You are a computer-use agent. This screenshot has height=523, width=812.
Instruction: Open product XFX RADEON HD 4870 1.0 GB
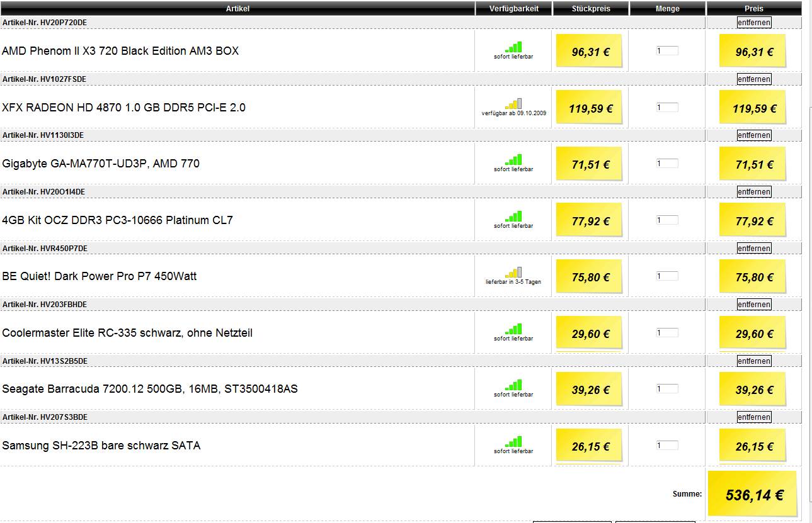point(123,108)
